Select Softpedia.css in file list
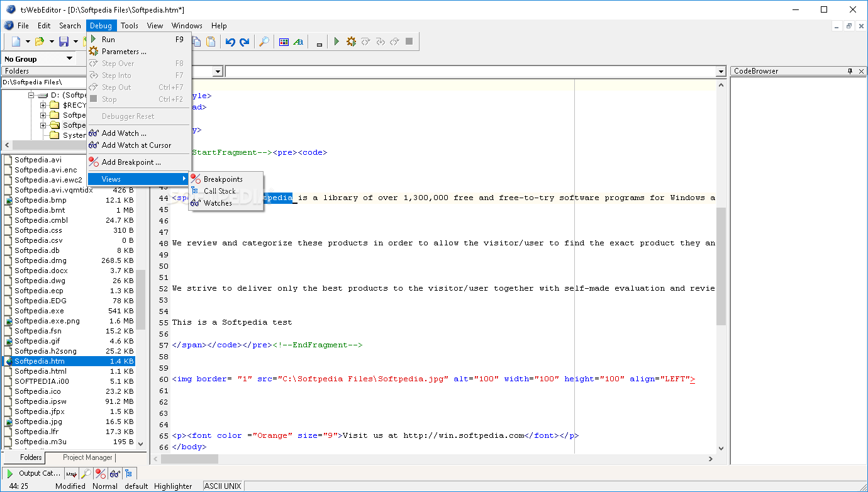 coord(38,230)
